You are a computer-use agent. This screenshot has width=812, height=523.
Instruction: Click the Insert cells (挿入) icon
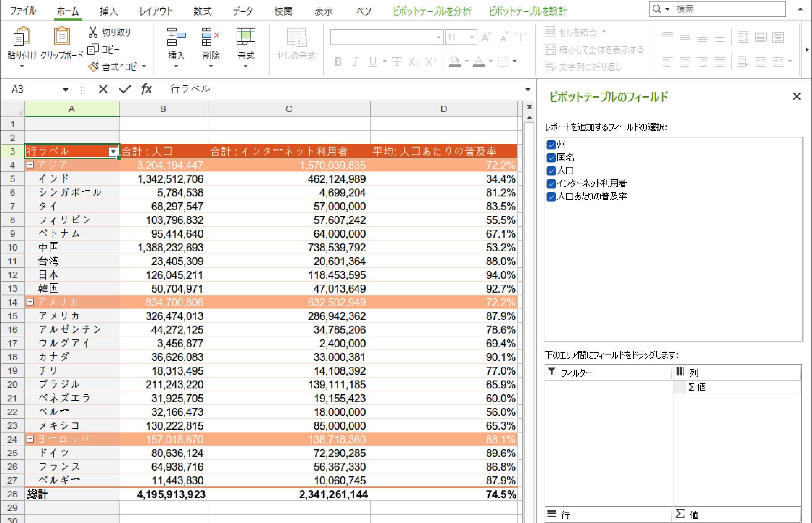[176, 37]
